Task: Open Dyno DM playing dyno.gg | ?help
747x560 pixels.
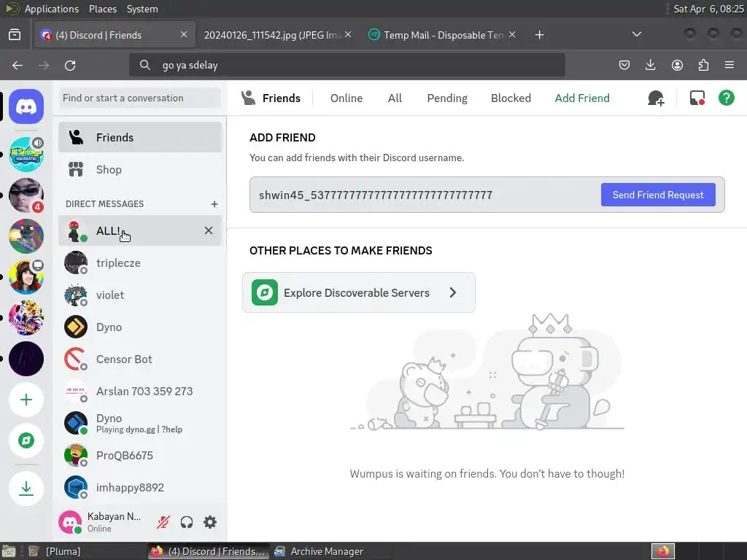Action: (140, 423)
